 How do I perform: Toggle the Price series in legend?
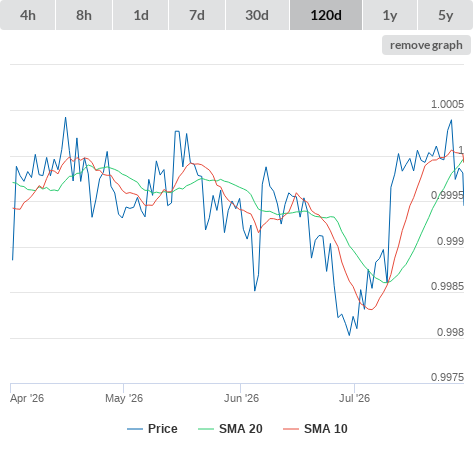pos(163,429)
